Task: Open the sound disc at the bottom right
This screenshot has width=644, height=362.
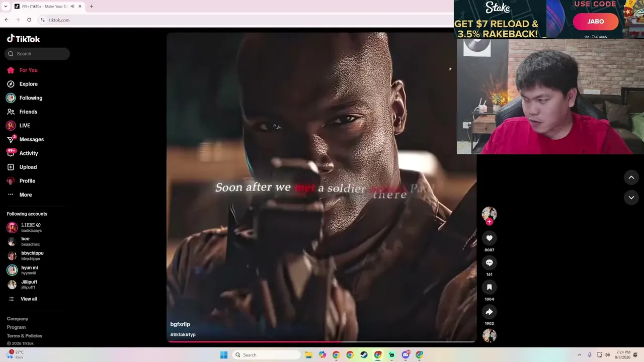Action: click(489, 335)
